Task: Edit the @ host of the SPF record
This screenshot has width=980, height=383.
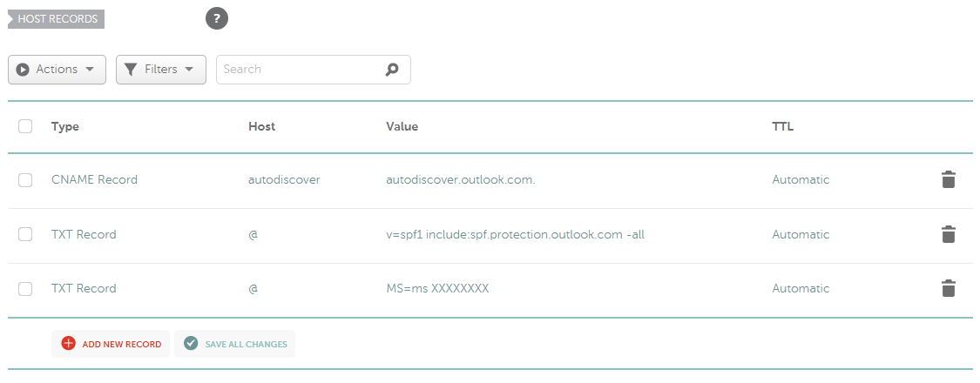Action: (253, 235)
